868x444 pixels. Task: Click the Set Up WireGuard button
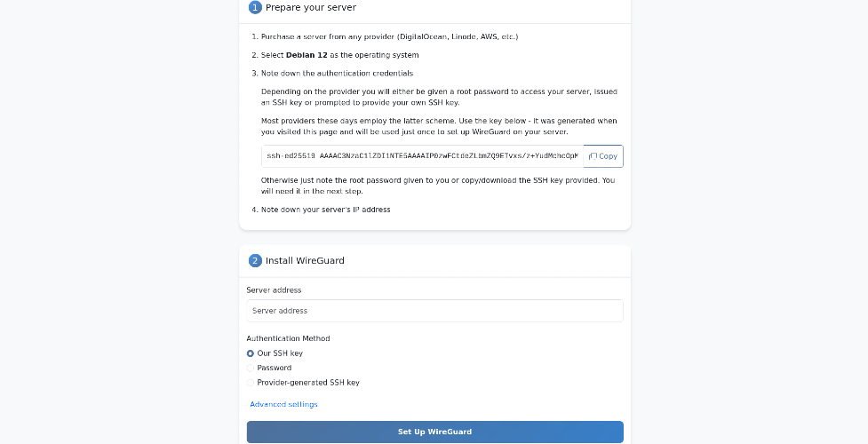434,432
